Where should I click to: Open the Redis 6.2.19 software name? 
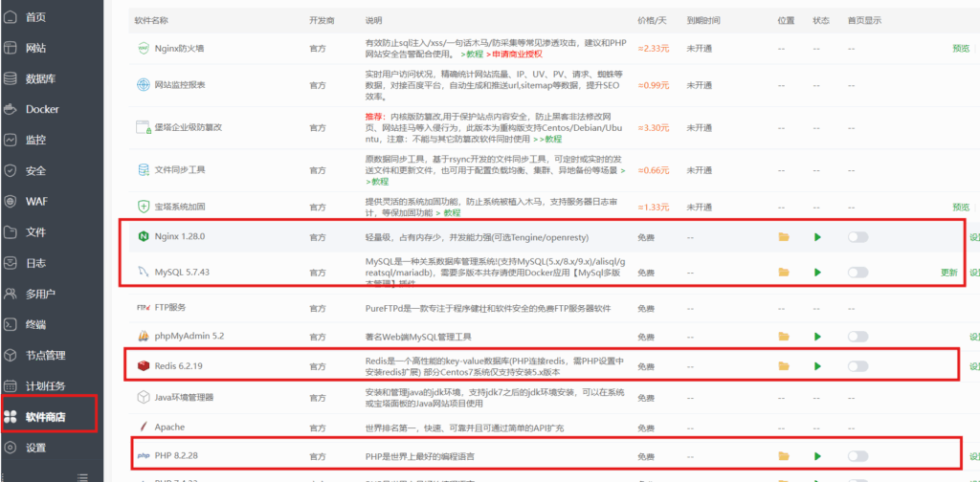(x=179, y=365)
